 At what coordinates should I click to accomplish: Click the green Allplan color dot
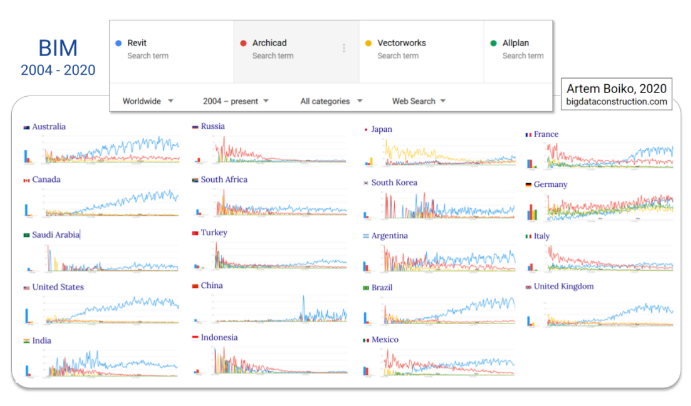[x=494, y=43]
